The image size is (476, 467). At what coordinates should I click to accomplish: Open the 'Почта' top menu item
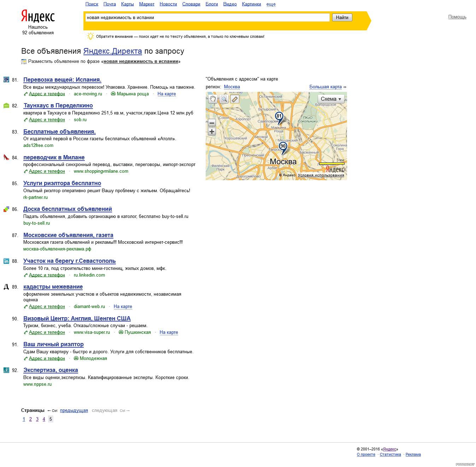(110, 4)
